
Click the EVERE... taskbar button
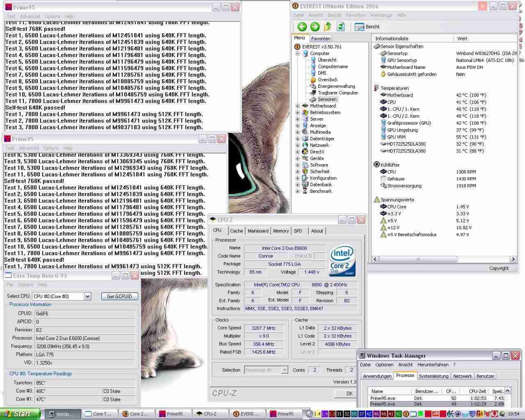(x=247, y=414)
